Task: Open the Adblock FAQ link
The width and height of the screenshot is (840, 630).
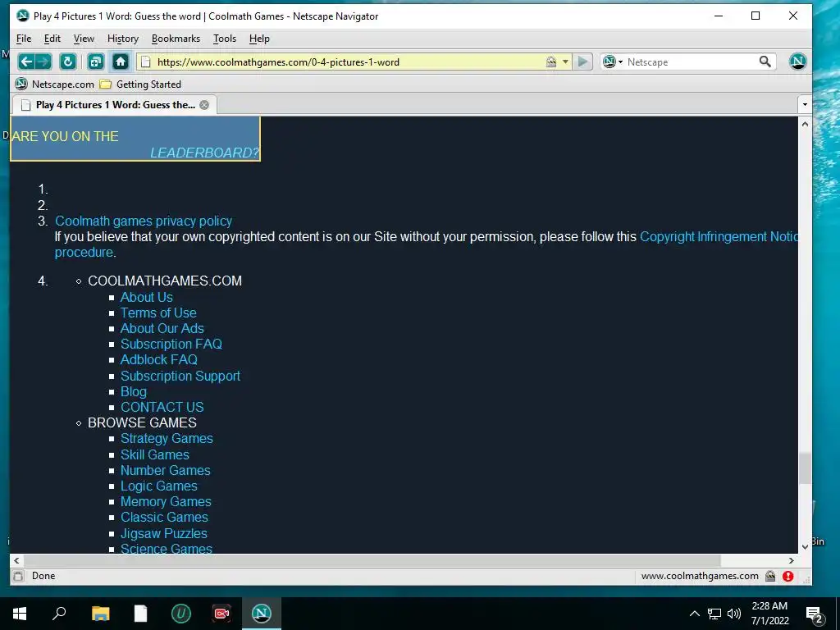Action: (158, 359)
